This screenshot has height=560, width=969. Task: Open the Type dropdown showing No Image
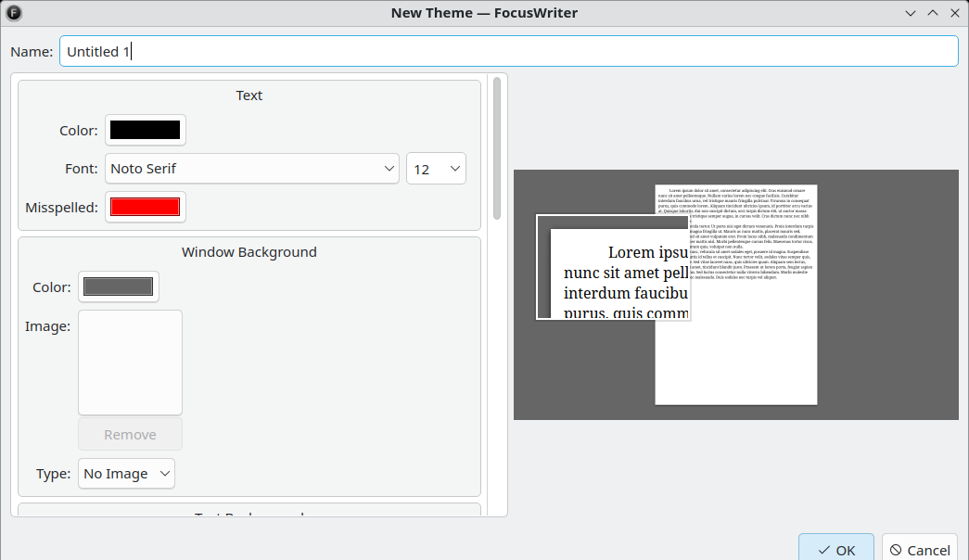coord(126,473)
